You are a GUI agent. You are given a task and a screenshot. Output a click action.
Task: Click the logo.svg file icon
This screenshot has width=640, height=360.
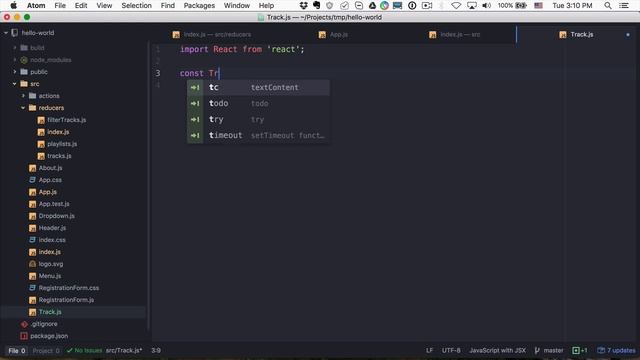click(33, 264)
